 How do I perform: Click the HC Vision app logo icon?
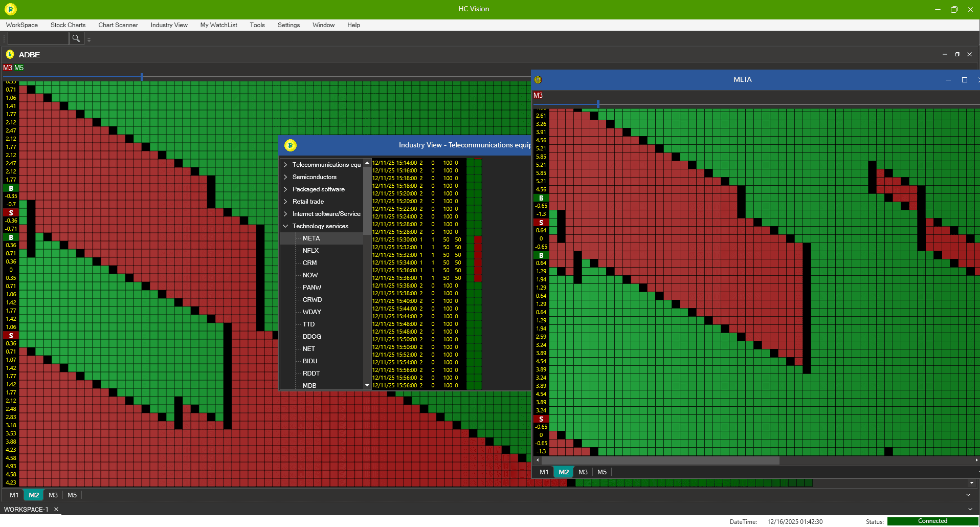(11, 9)
